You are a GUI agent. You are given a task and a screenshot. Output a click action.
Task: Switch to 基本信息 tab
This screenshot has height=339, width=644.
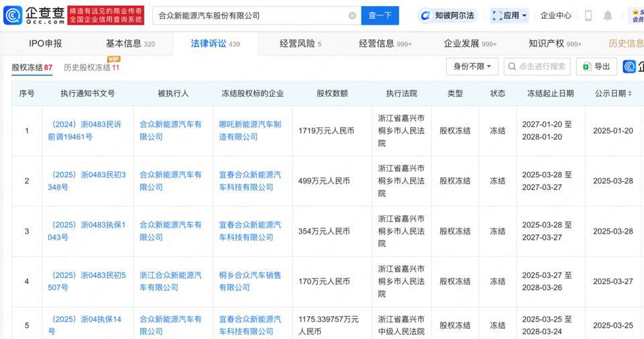pos(130,44)
